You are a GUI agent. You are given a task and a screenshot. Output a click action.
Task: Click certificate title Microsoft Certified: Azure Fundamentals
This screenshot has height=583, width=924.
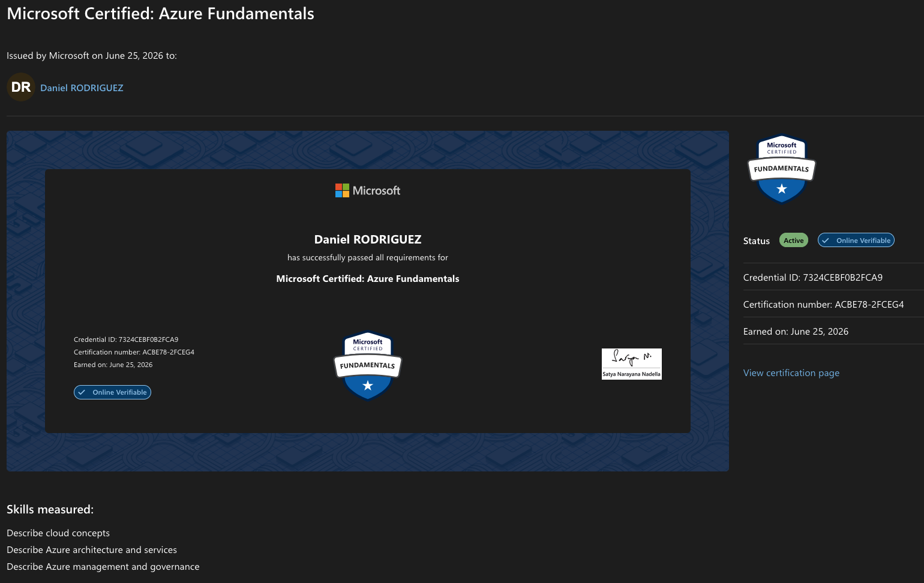point(368,279)
